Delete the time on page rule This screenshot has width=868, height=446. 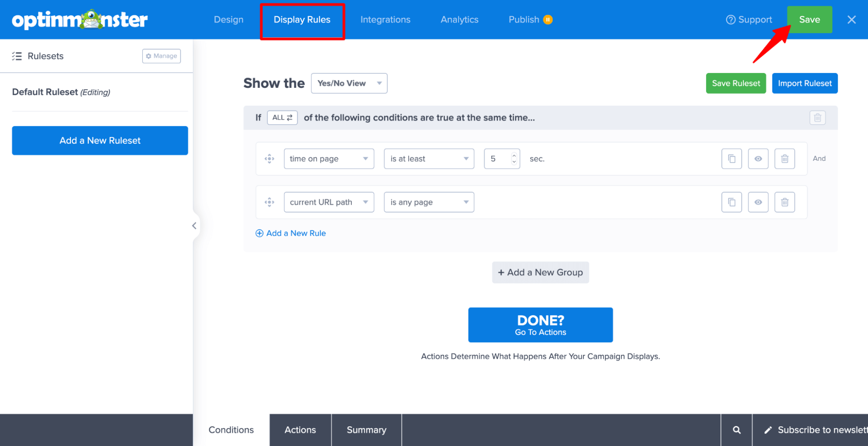pos(785,159)
